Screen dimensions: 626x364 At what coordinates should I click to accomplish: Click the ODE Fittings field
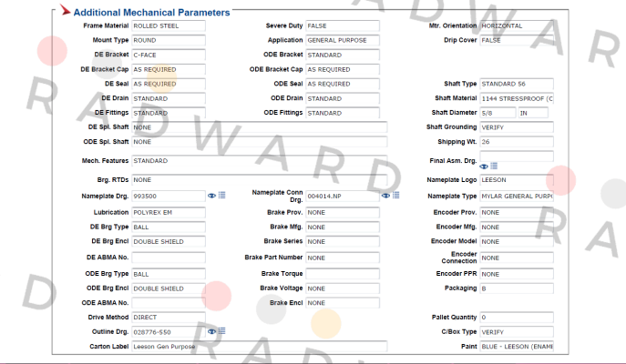coord(343,113)
